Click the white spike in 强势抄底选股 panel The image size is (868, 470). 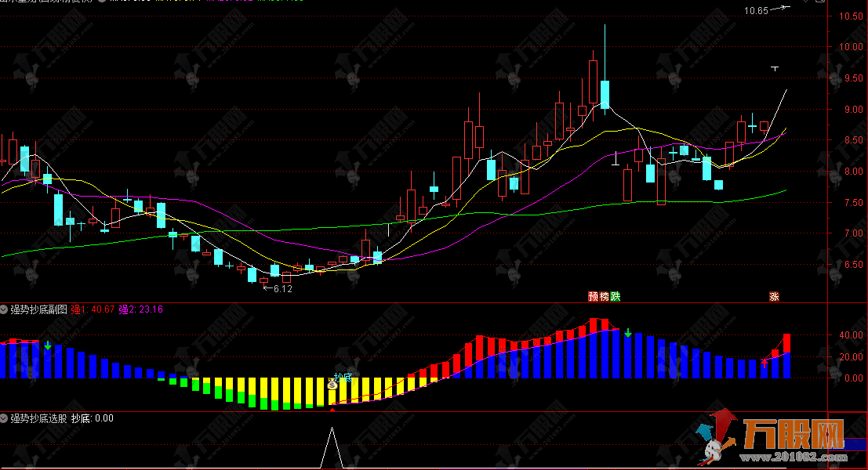[x=332, y=447]
